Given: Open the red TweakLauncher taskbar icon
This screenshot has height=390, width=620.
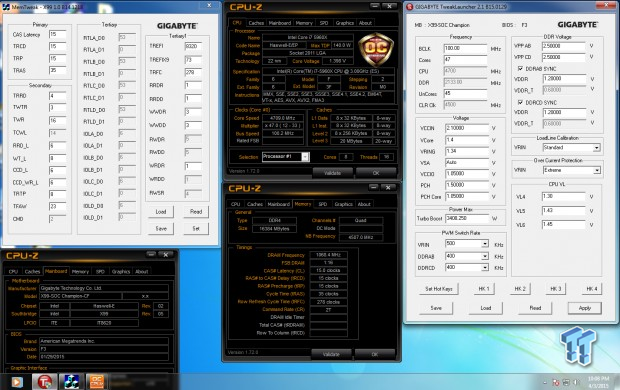Looking at the screenshot, I should pyautogui.click(x=45, y=382).
